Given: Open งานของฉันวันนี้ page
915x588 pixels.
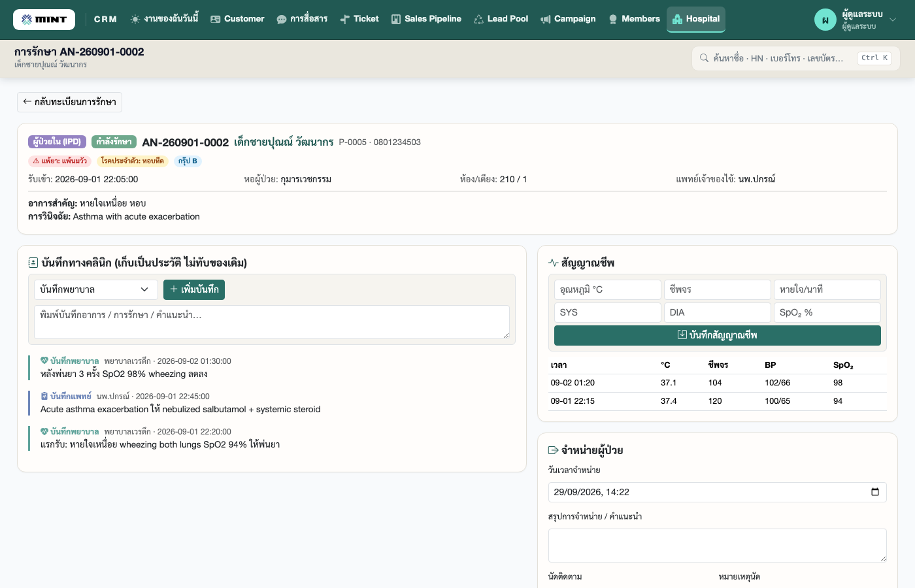Looking at the screenshot, I should 164,19.
